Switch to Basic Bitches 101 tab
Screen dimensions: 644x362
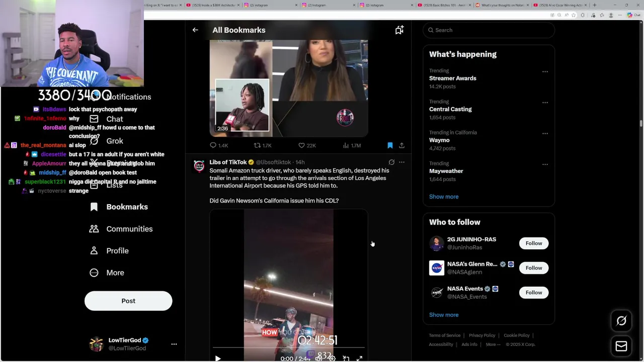[x=443, y=5]
